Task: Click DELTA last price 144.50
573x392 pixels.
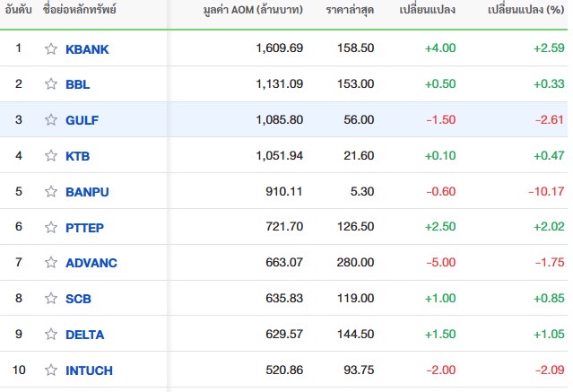Action: 356,334
